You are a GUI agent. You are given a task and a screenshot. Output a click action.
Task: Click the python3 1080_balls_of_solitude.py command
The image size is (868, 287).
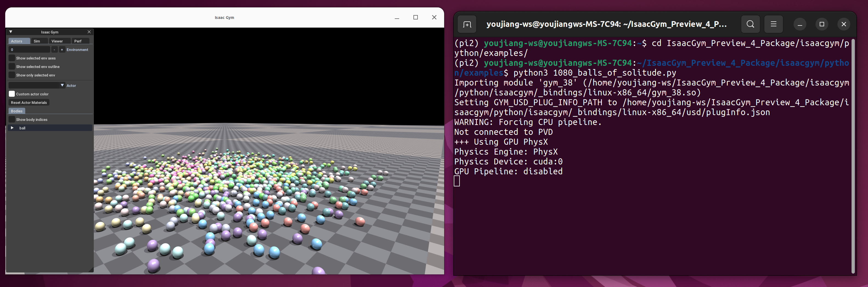pos(595,73)
